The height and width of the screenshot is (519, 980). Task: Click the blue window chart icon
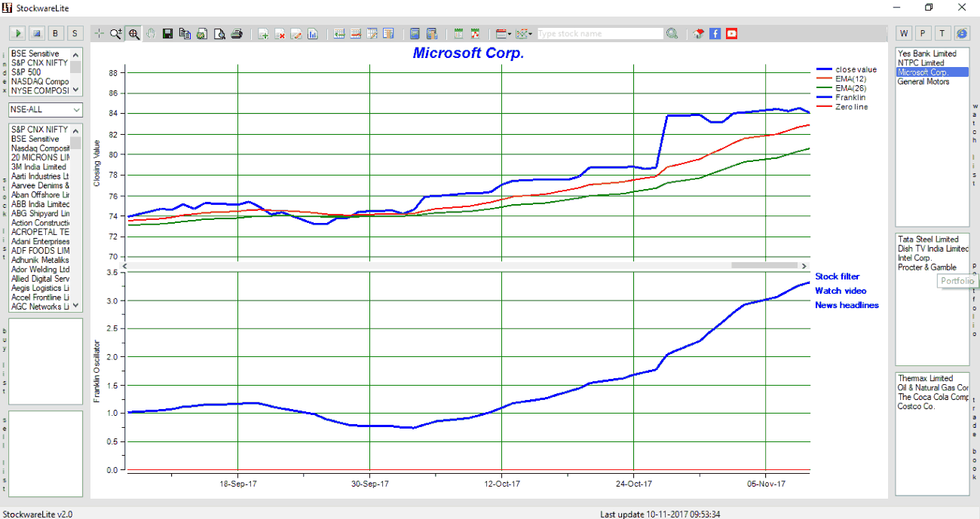[415, 33]
